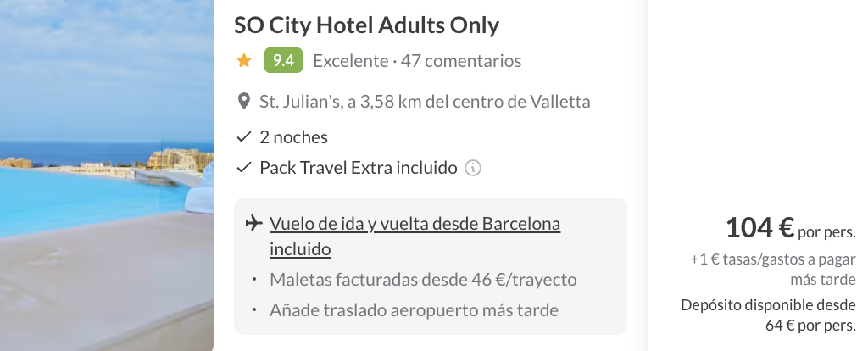Open the hotel pool photo

pos(106,175)
